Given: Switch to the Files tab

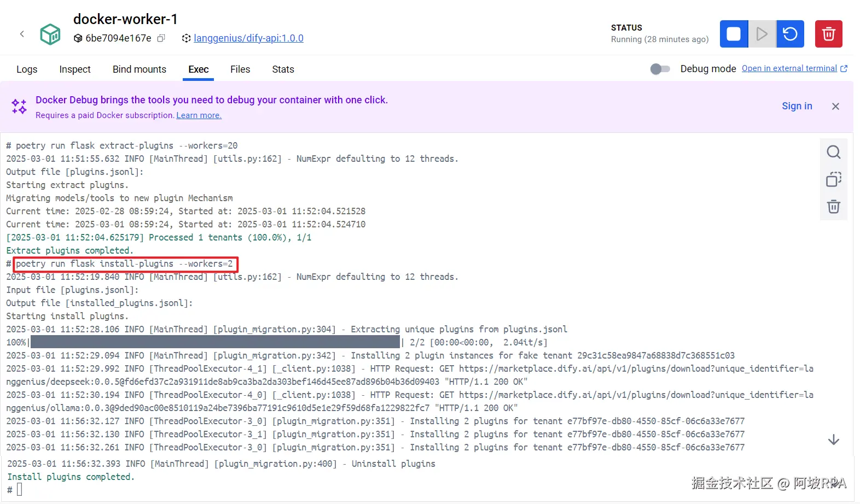Looking at the screenshot, I should pyautogui.click(x=240, y=69).
